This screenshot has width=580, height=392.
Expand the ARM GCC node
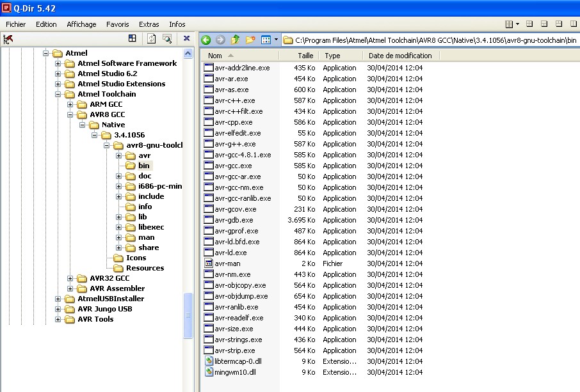click(70, 105)
